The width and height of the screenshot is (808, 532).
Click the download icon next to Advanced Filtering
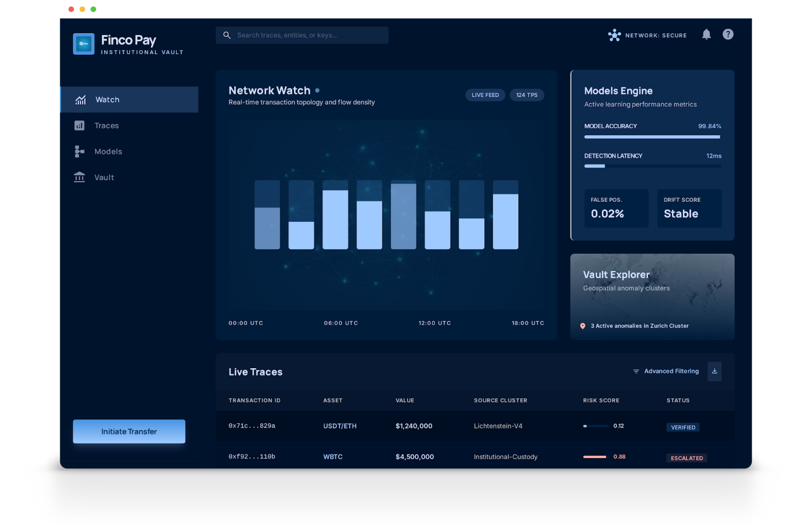(714, 371)
